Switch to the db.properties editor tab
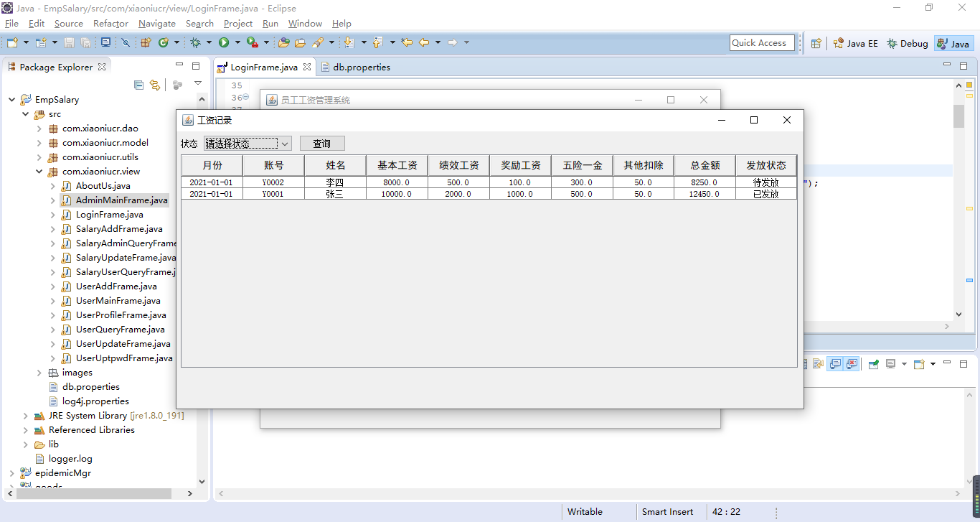The width and height of the screenshot is (980, 522). pos(354,67)
